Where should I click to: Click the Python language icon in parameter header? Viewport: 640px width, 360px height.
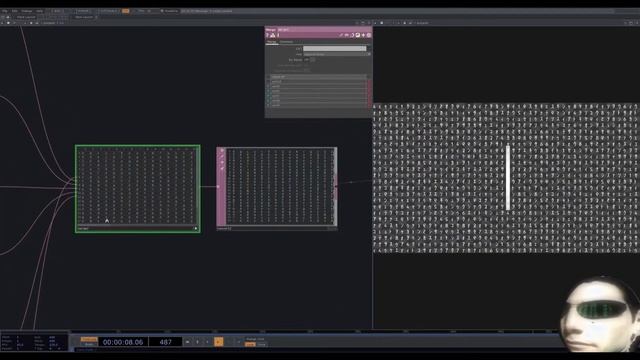click(352, 36)
